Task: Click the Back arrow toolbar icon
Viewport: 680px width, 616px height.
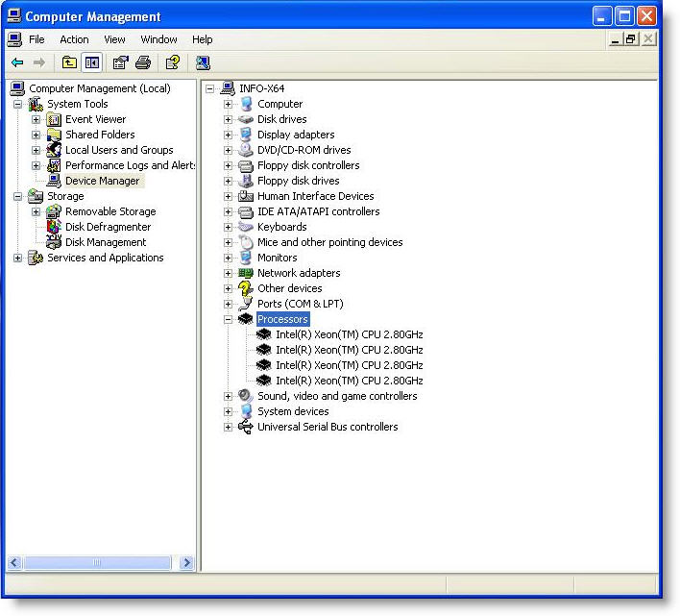Action: point(17,62)
